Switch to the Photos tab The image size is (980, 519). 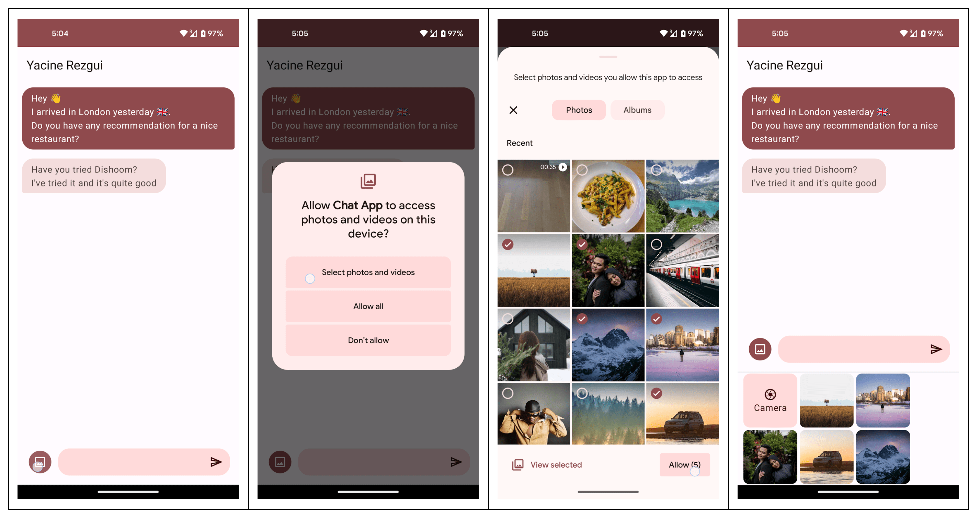pyautogui.click(x=578, y=109)
